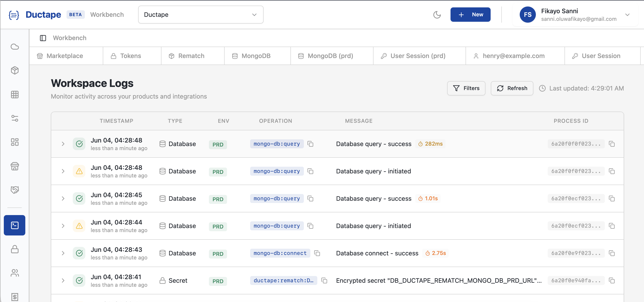Viewport: 644px width, 302px height.
Task: Switch to the Tokens tab
Action: click(x=132, y=56)
